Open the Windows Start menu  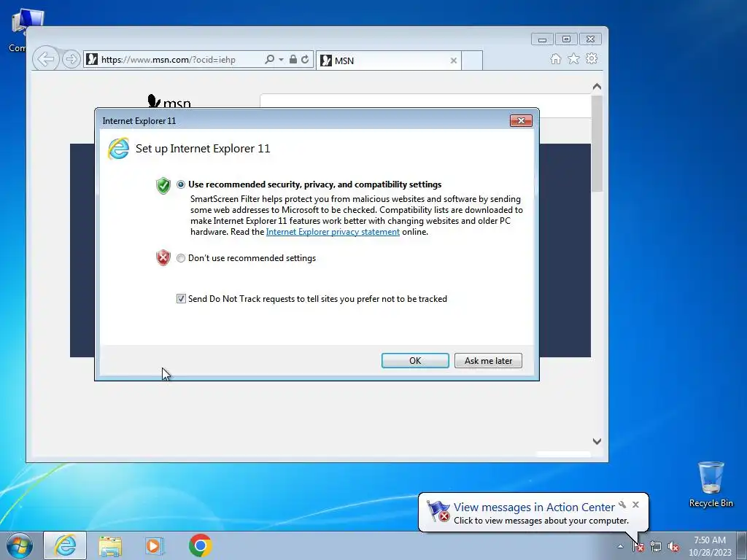[20, 545]
